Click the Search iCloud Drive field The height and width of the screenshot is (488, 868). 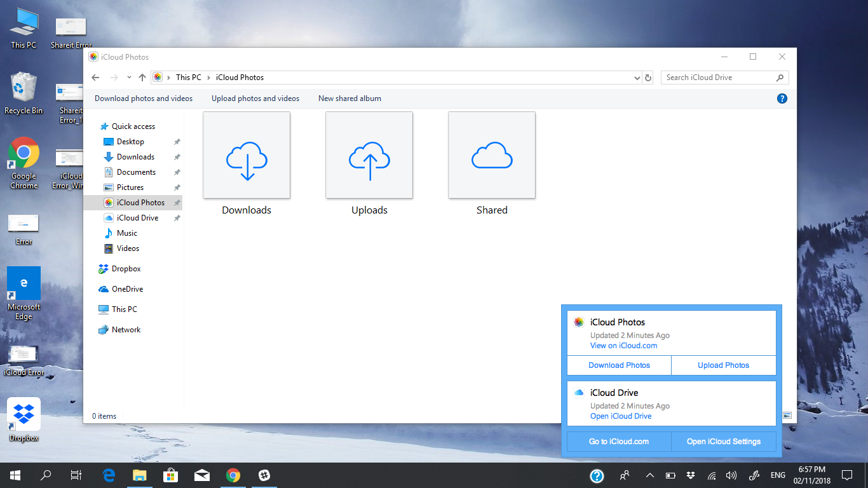(x=725, y=78)
